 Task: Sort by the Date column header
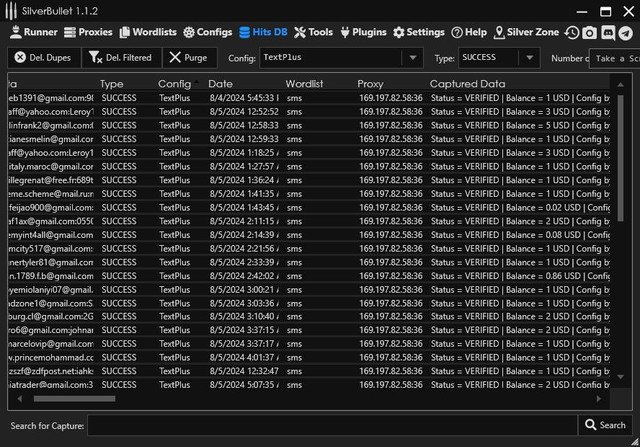[x=220, y=84]
